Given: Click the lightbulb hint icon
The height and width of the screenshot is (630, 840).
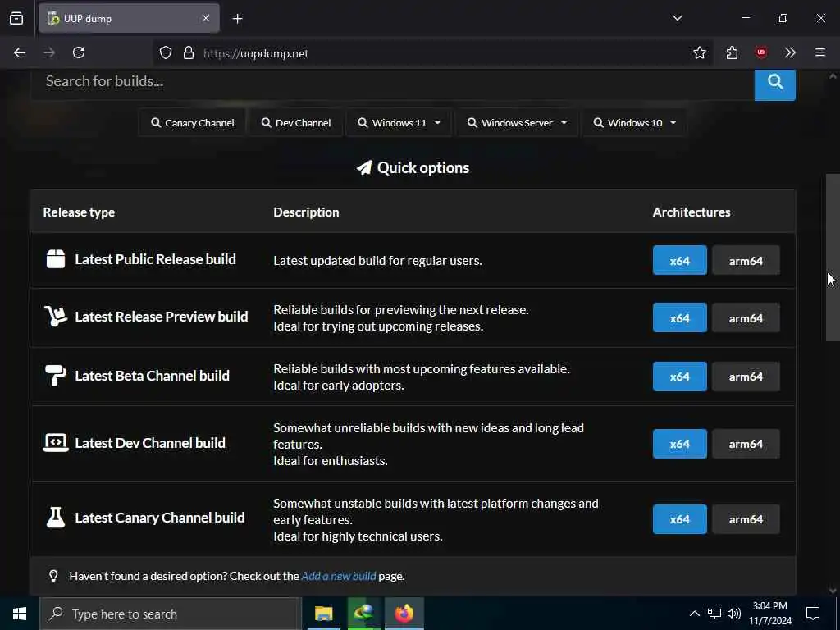Looking at the screenshot, I should pyautogui.click(x=53, y=576).
